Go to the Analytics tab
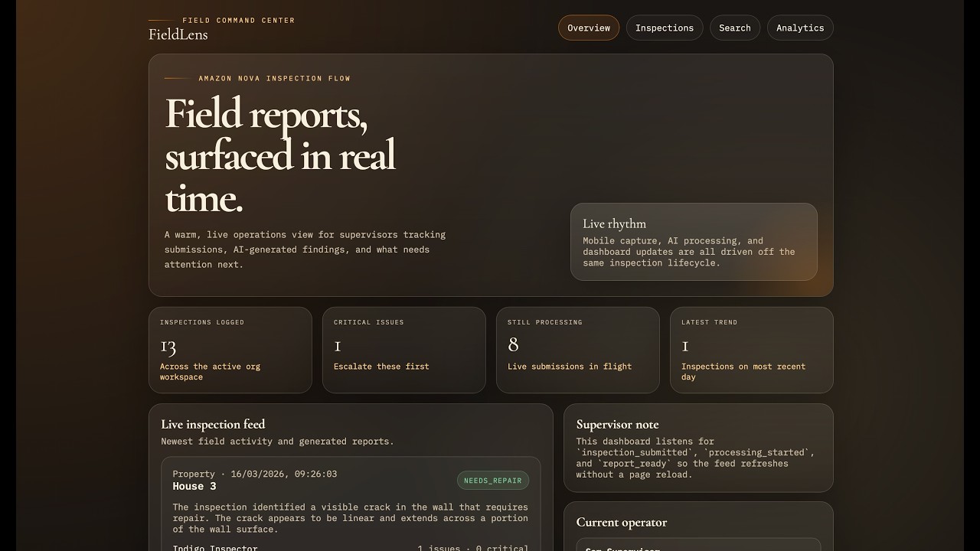The image size is (980, 551). pos(800,28)
